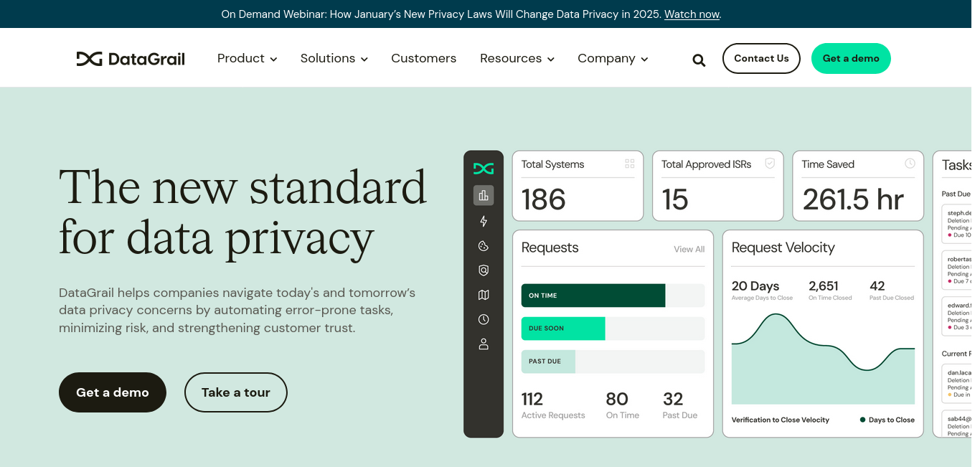Viewport: 980px width, 467px height.
Task: Click the green Get a demo header button
Action: pyautogui.click(x=851, y=58)
